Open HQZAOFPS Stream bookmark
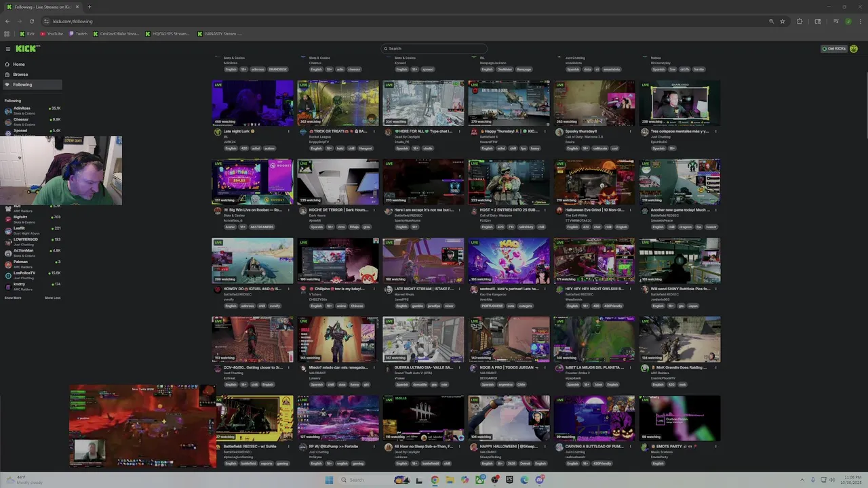Viewport: 868px width, 488px height. 167,34
